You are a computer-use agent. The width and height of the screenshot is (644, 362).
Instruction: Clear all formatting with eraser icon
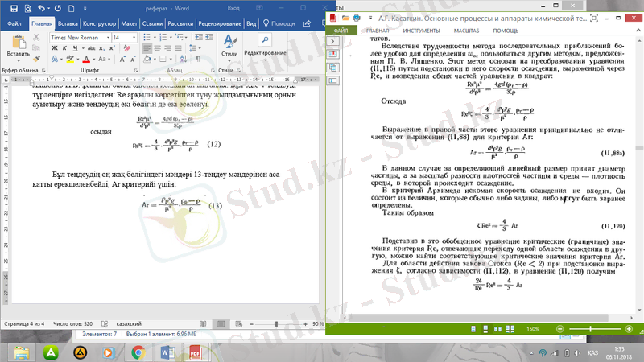click(127, 48)
